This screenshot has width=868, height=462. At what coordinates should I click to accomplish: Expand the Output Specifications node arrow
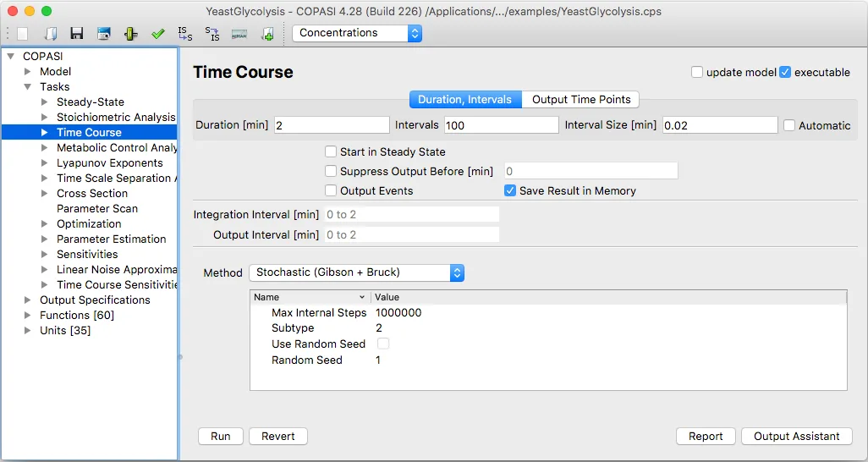click(27, 300)
